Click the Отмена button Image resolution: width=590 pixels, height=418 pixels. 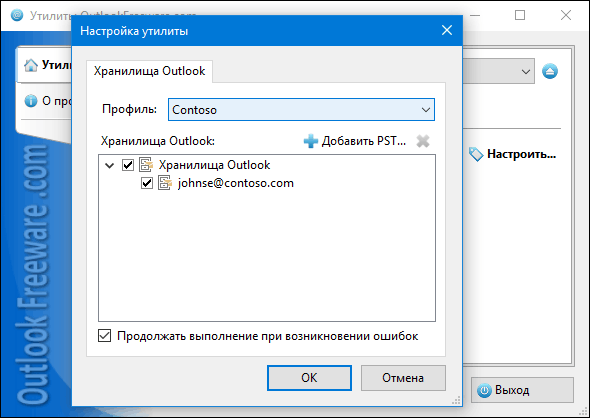(x=403, y=378)
